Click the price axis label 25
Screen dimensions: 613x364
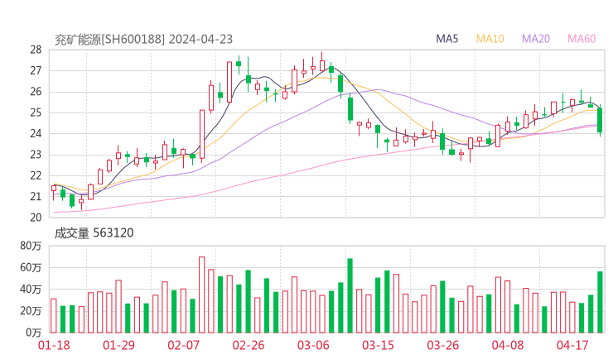[x=36, y=113]
